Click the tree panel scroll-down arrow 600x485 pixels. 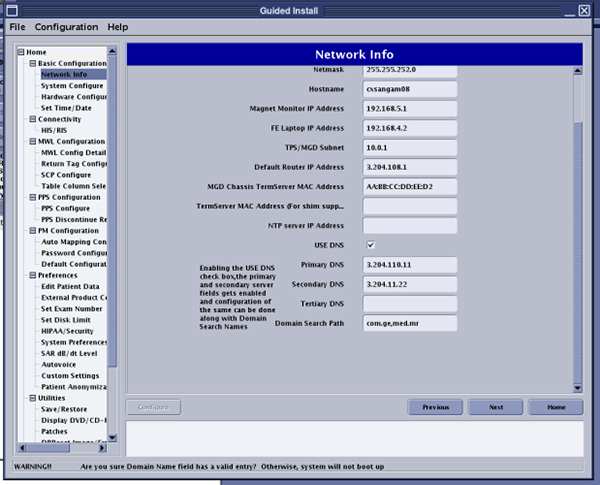(113, 439)
